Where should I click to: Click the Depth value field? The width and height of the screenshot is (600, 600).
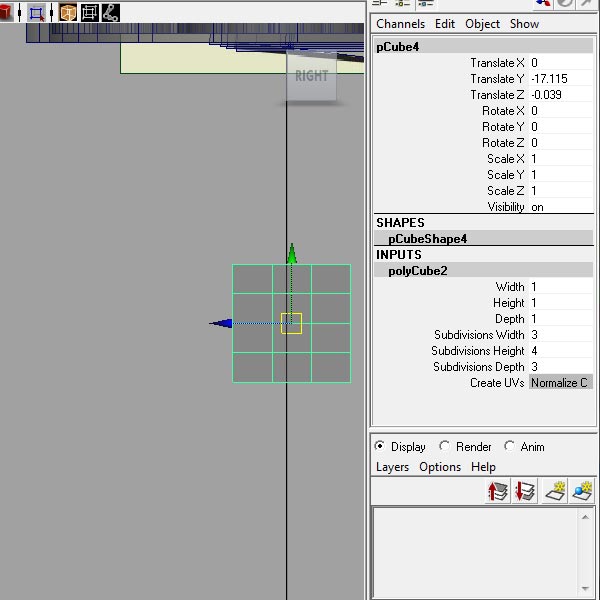(561, 319)
